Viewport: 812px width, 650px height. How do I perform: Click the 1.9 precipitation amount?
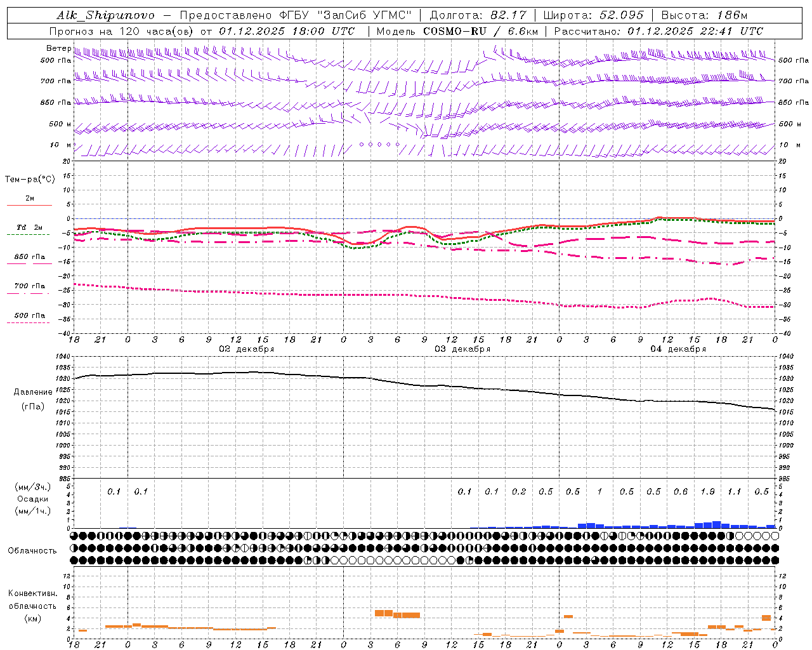[707, 491]
